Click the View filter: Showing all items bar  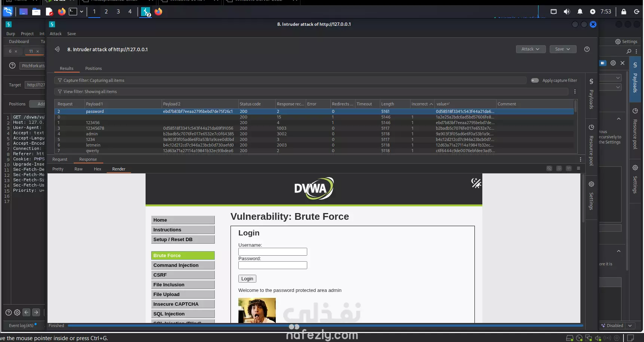tap(311, 92)
